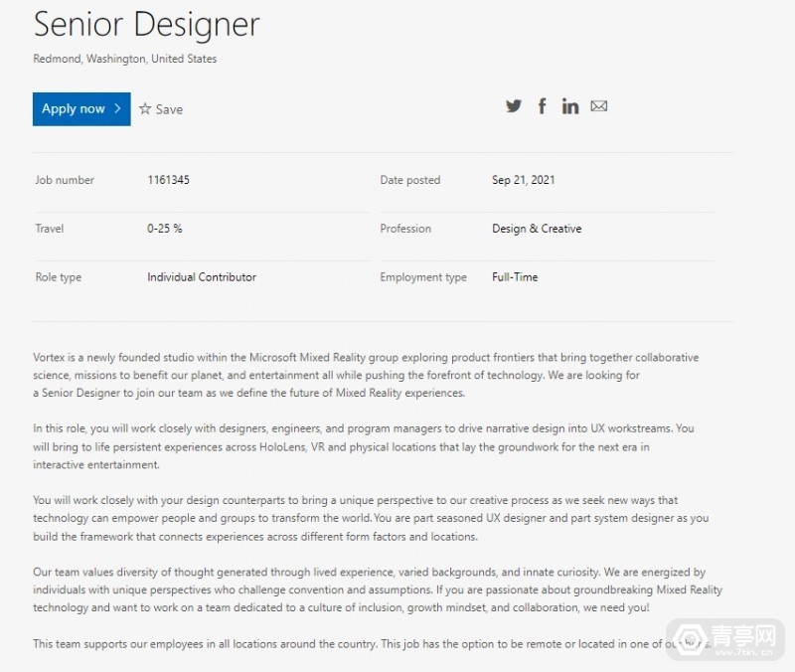The height and width of the screenshot is (672, 795).
Task: Click the paragraph starting In this role
Action: pos(363,446)
